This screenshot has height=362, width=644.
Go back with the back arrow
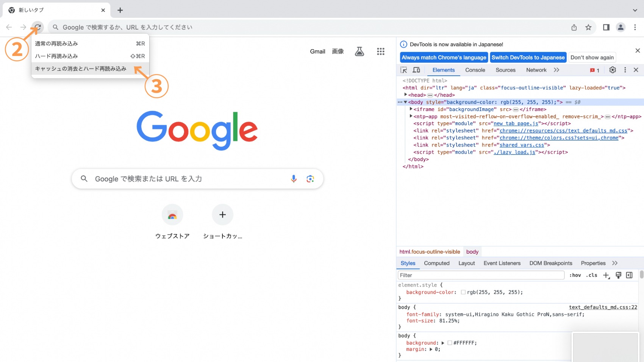tap(9, 27)
